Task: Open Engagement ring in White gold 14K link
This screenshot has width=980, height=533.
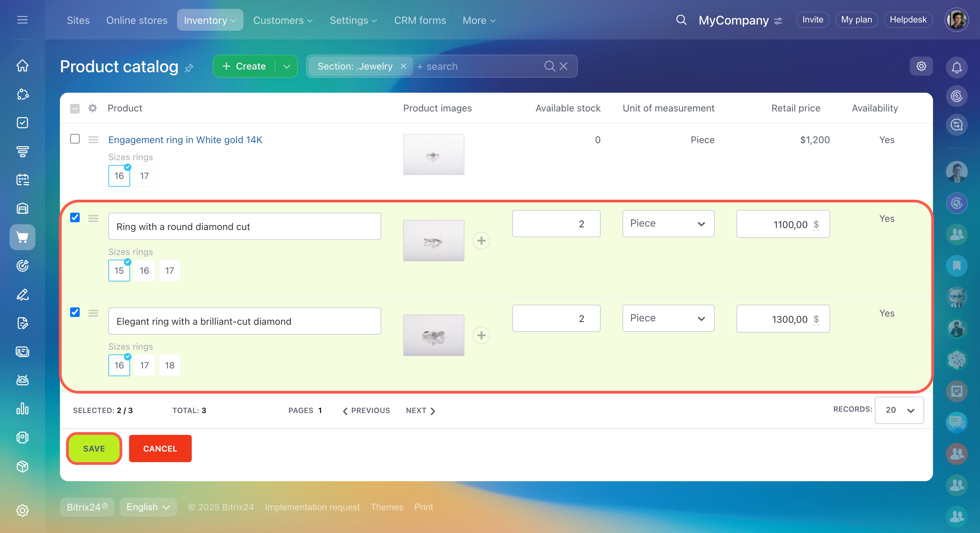Action: point(185,140)
